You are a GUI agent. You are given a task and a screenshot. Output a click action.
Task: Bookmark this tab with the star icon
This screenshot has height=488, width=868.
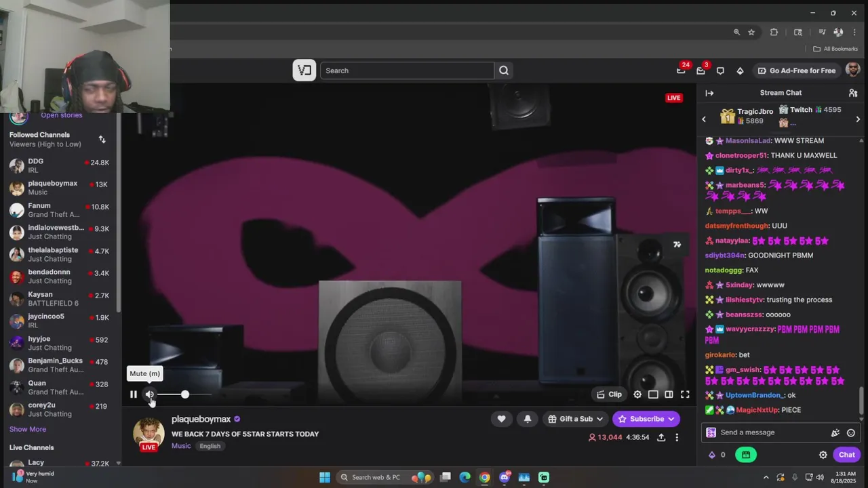[751, 32]
